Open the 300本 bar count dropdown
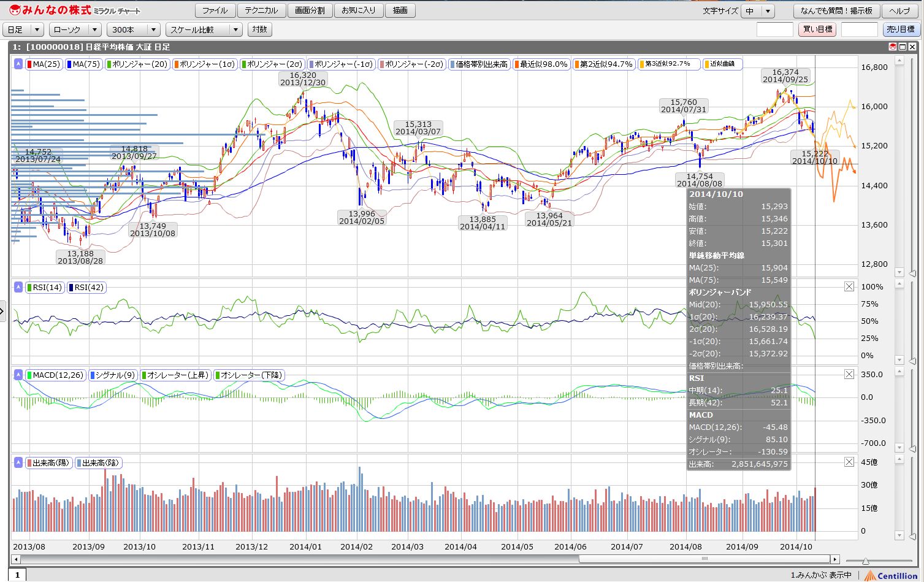The height and width of the screenshot is (582, 924). [133, 29]
